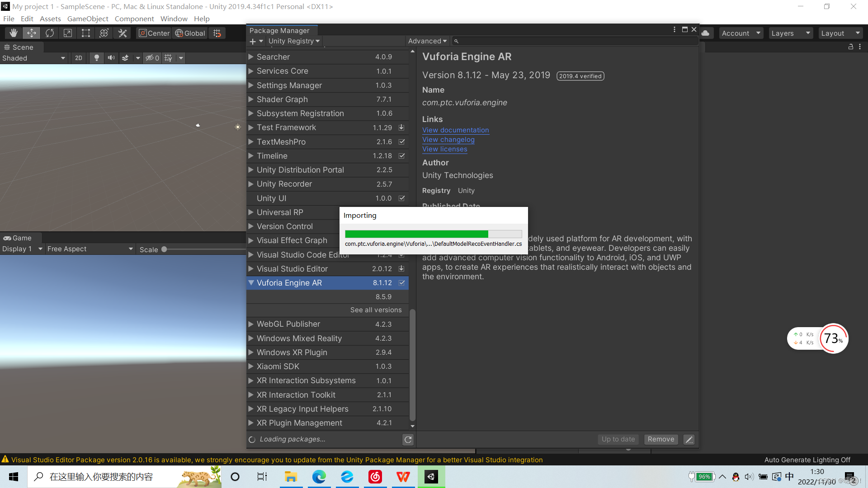Screen dimensions: 868x488
Task: Click See all versions link
Action: pyautogui.click(x=376, y=310)
